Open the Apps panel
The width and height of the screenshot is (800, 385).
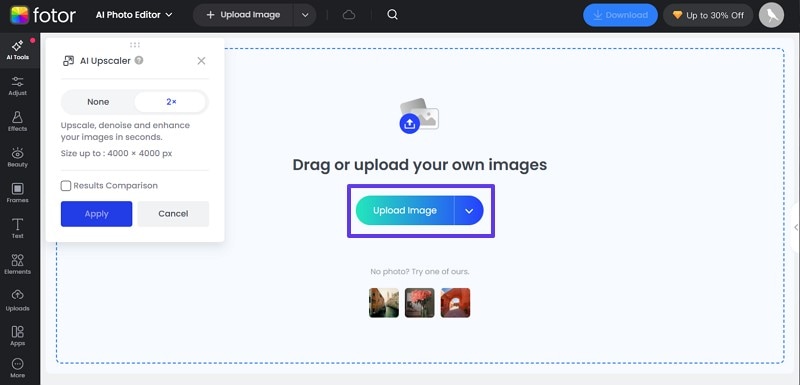[17, 337]
